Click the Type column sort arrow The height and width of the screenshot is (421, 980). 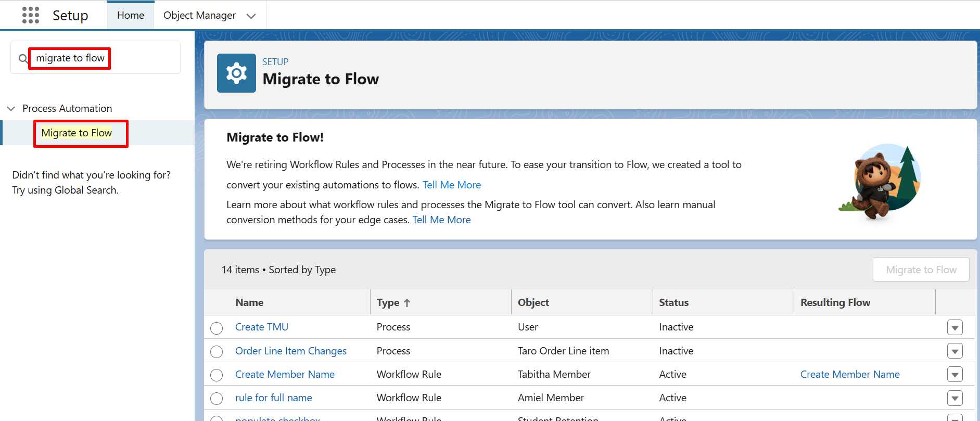tap(407, 303)
